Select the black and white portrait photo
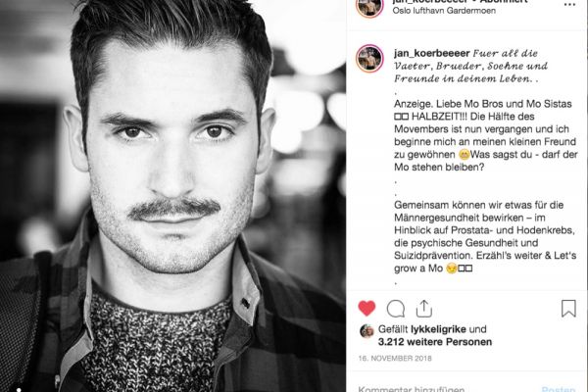This screenshot has width=588, height=392. pyautogui.click(x=172, y=196)
